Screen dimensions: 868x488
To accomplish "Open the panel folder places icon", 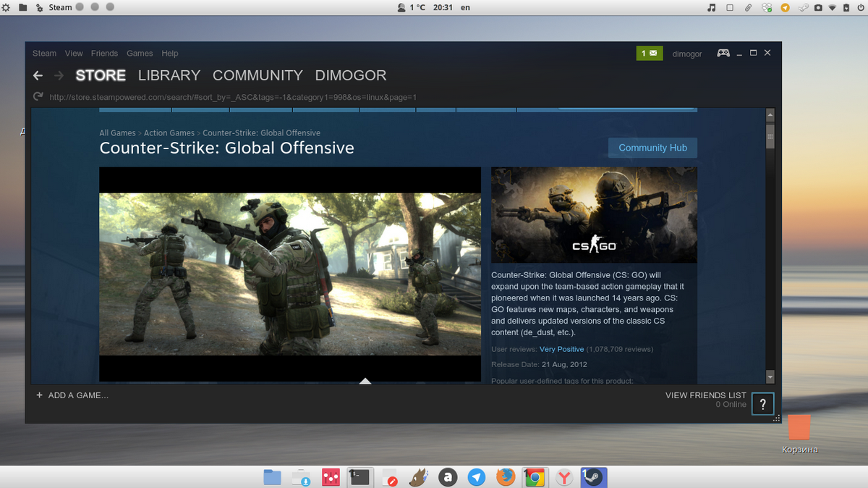I will point(22,7).
